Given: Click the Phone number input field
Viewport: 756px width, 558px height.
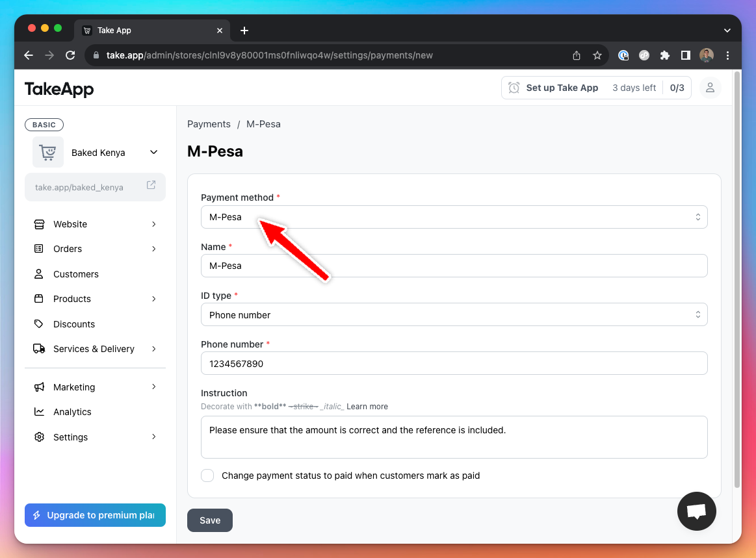Looking at the screenshot, I should click(454, 363).
